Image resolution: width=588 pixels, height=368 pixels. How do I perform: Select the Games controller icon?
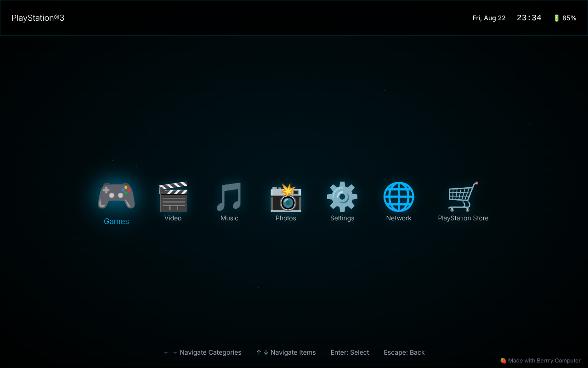pyautogui.click(x=116, y=196)
